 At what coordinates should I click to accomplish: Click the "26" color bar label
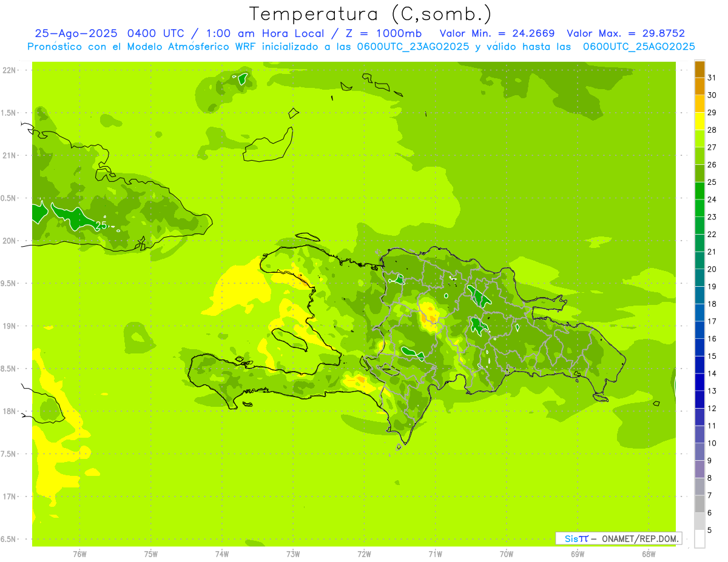click(712, 164)
